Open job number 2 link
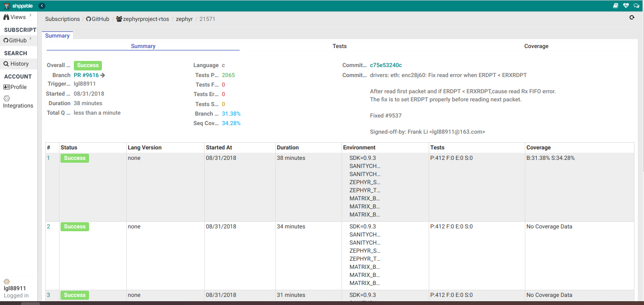 [48, 226]
